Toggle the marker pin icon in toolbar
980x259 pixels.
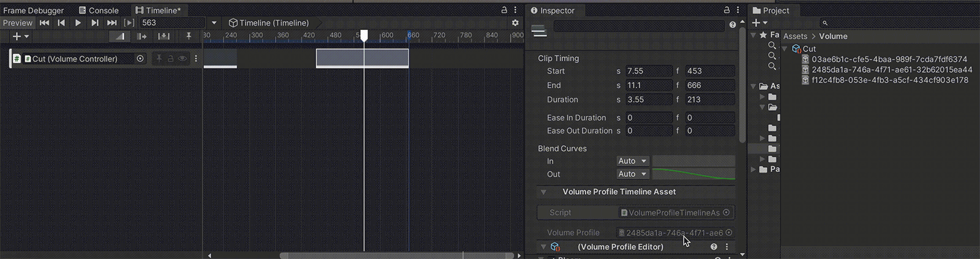point(189,36)
